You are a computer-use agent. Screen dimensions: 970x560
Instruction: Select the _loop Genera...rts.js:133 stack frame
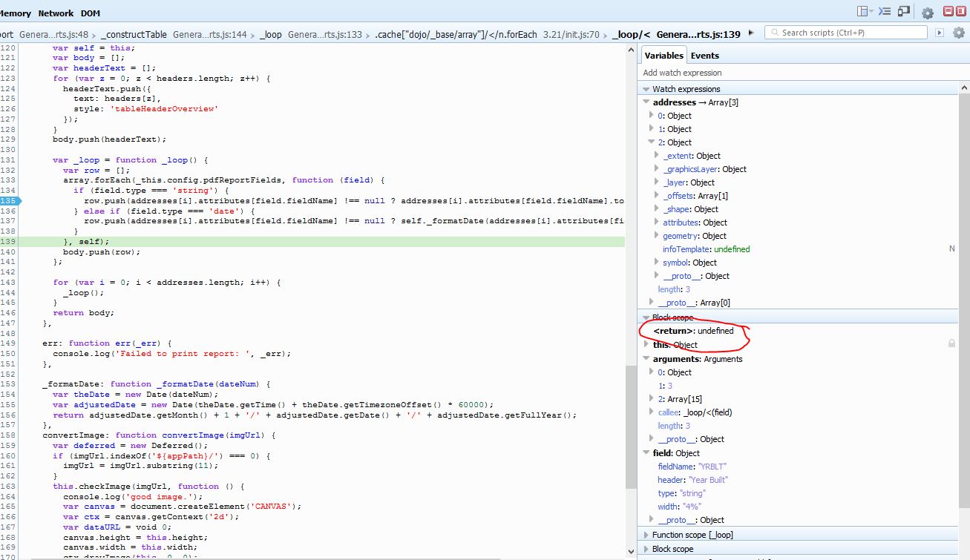tap(311, 34)
